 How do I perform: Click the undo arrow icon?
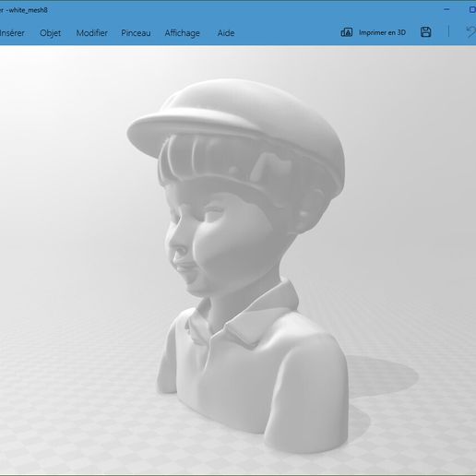[x=470, y=32]
